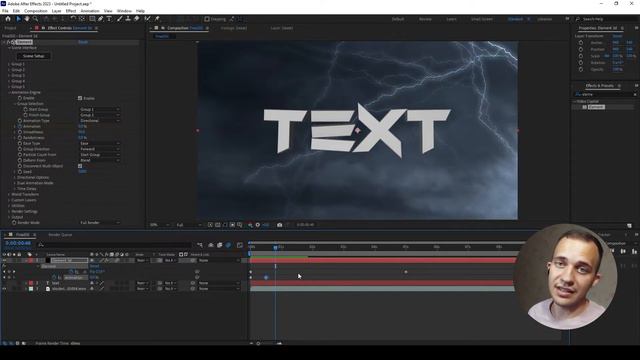Open the Ease Type dropdown
This screenshot has height=360, width=640.
click(x=100, y=144)
